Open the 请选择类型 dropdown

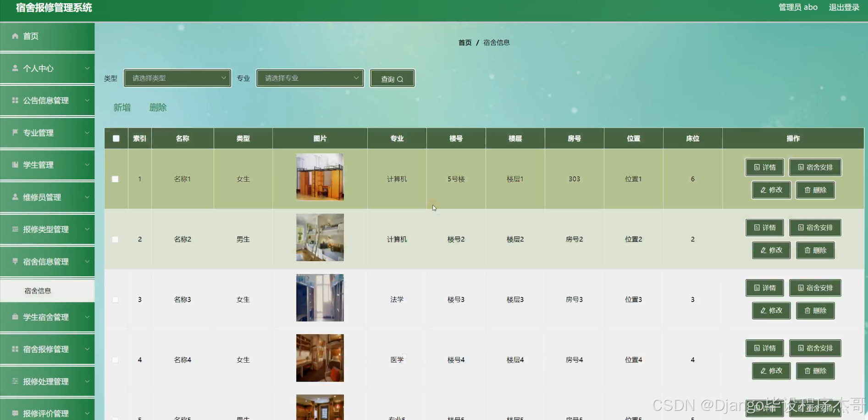coord(177,78)
